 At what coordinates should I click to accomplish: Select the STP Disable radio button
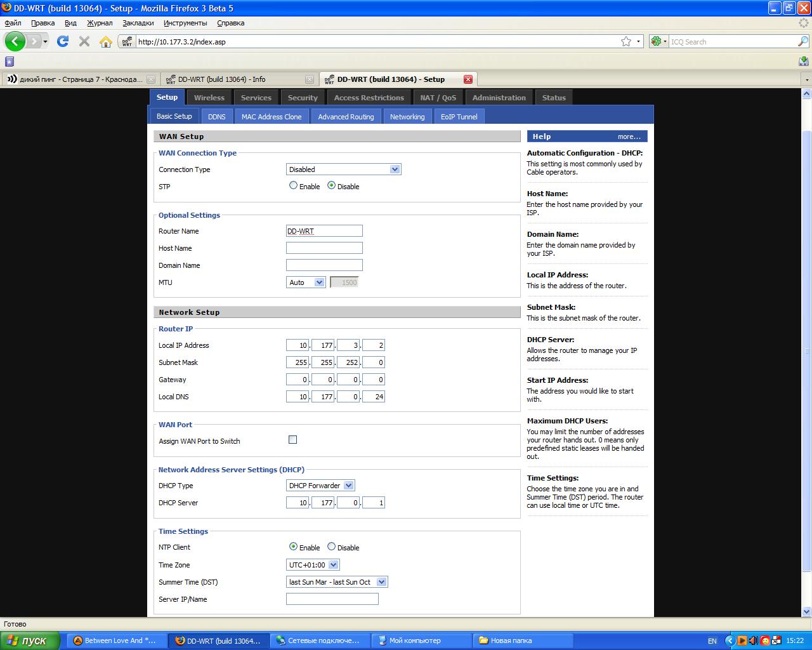pyautogui.click(x=331, y=185)
